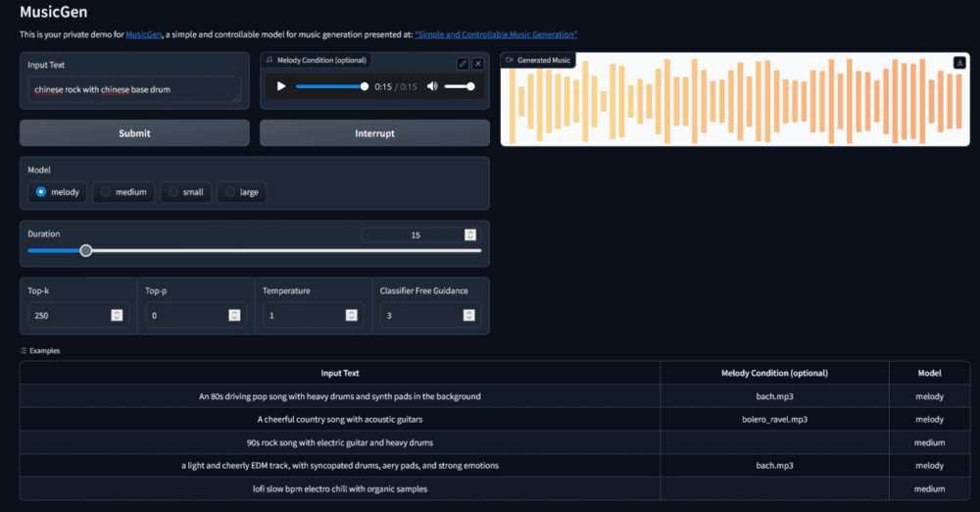Click bach.mp3 in the EDM track row
This screenshot has width=980, height=512.
click(x=774, y=466)
